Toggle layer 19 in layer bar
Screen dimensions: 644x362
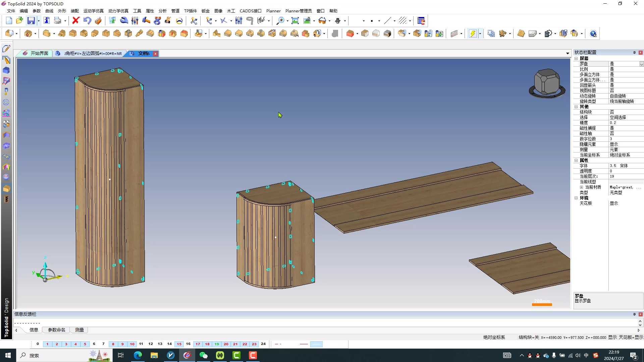click(x=217, y=344)
